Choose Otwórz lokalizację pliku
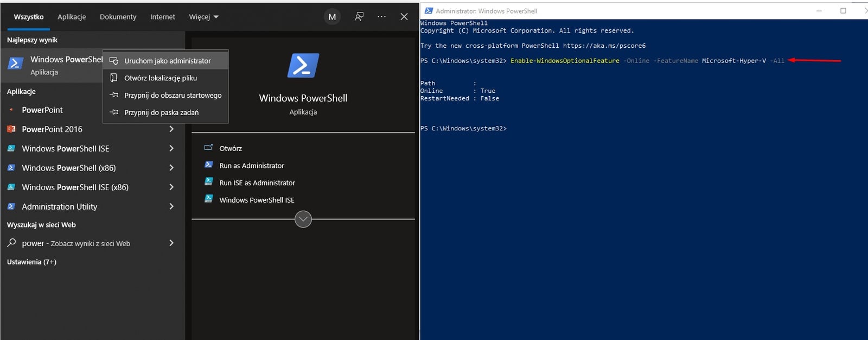 [160, 78]
